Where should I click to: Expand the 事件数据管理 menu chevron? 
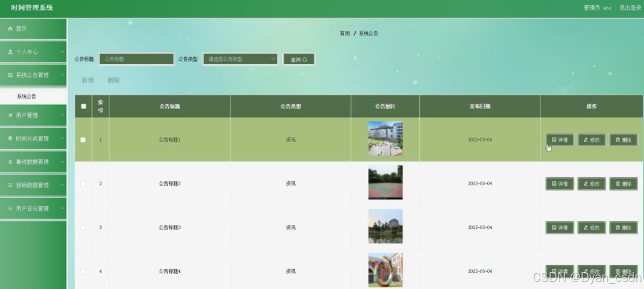(x=62, y=162)
